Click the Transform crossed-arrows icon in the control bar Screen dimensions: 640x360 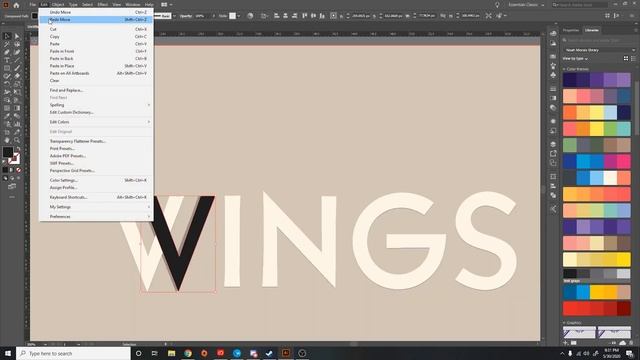click(x=489, y=16)
